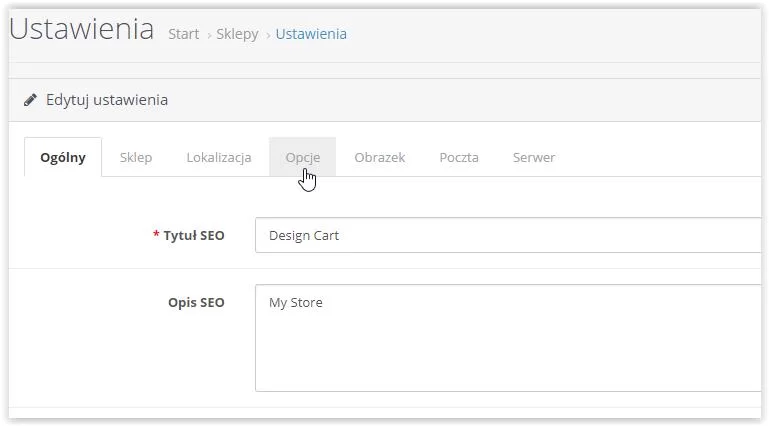Screen dimensions: 769x426
Task: Switch to the Poczta tab
Action: [459, 157]
